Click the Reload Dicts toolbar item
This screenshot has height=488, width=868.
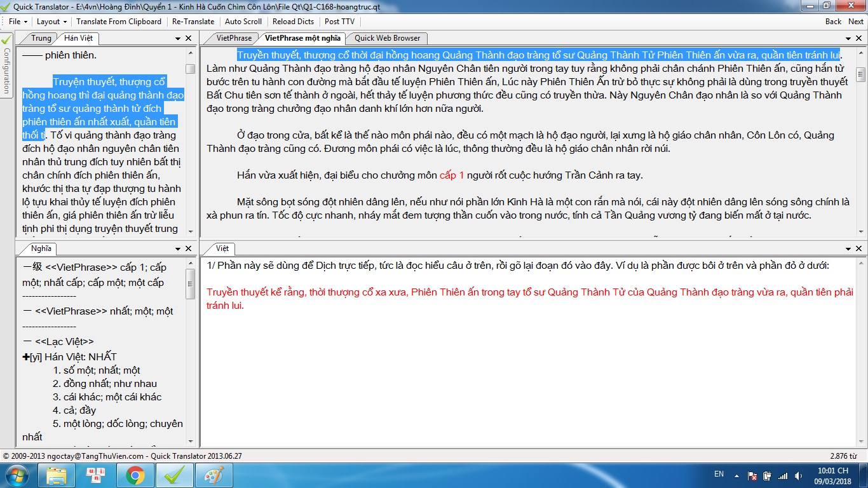coord(294,22)
